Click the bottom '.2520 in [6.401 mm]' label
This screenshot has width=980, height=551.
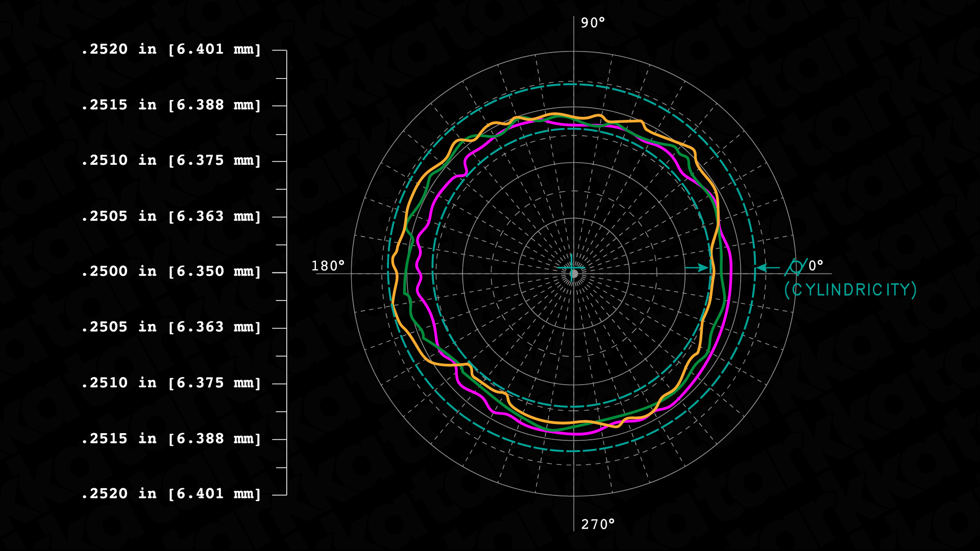point(171,494)
